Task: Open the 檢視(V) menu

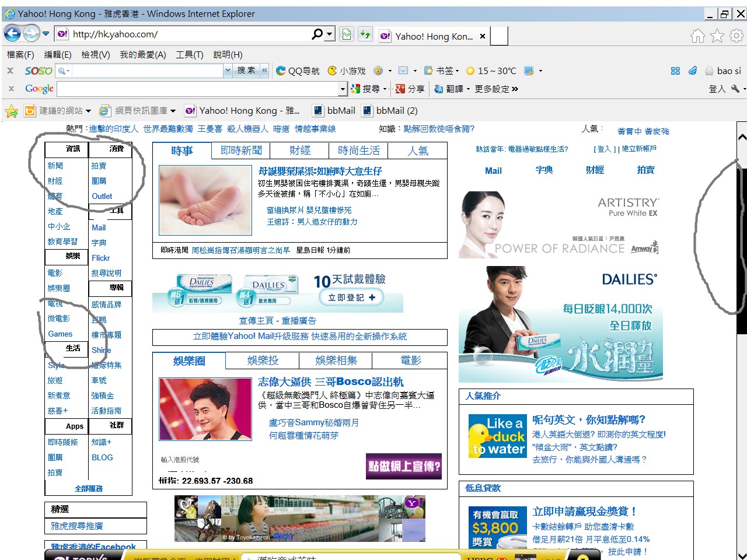Action: (x=96, y=54)
